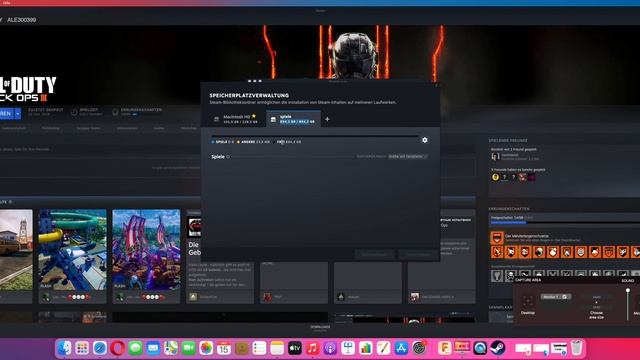The width and height of the screenshot is (640, 360).
Task: Click the blue Spielen play button
Action: click(x=6, y=113)
